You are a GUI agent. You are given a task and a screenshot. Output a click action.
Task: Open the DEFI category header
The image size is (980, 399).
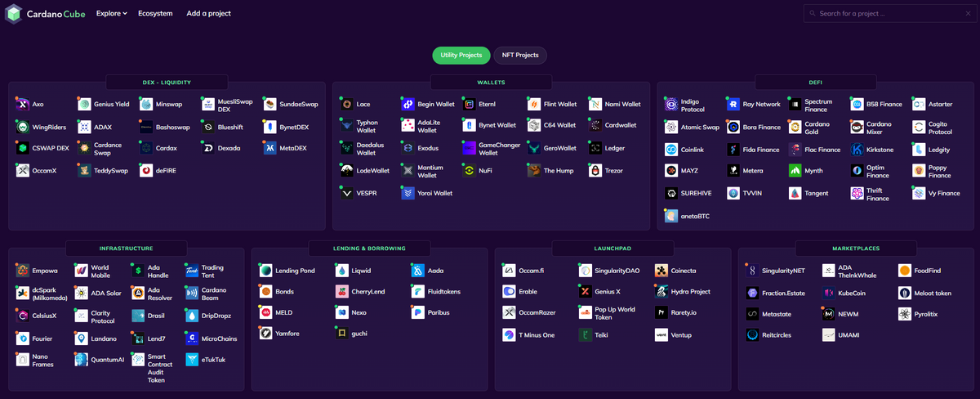tap(815, 83)
